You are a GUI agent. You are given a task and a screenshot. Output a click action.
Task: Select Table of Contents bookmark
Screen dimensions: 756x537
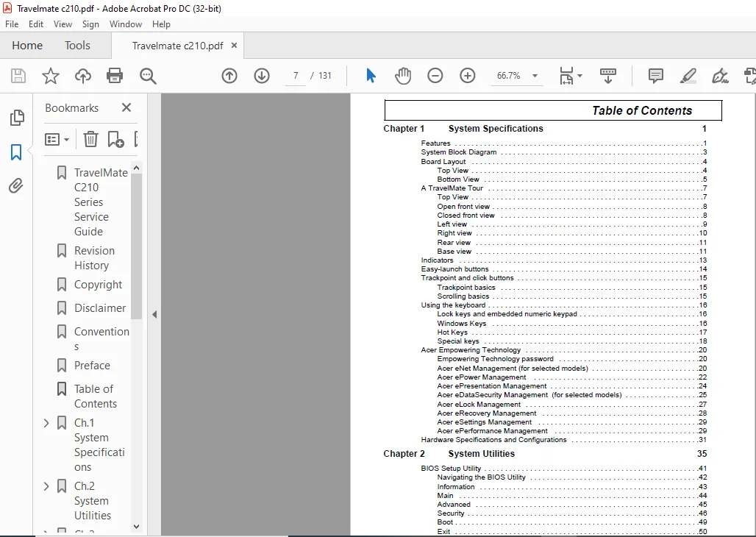[96, 396]
